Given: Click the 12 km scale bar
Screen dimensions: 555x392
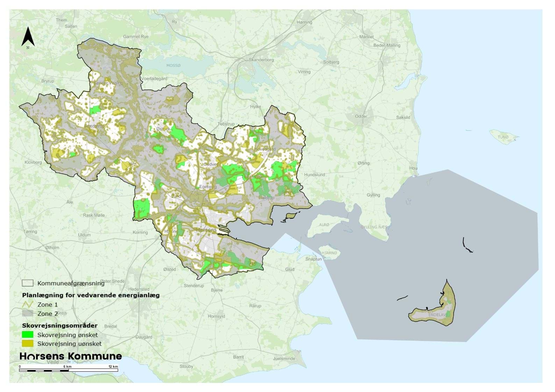Looking at the screenshot, I should click(69, 370).
